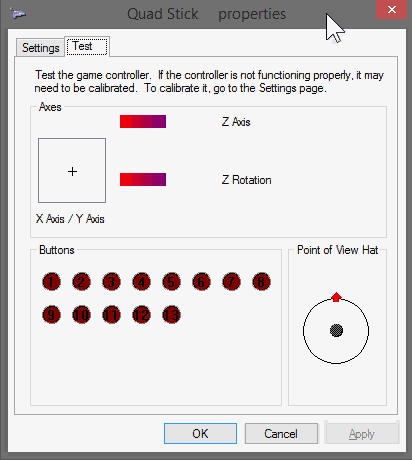Click button indicator 7

point(231,282)
